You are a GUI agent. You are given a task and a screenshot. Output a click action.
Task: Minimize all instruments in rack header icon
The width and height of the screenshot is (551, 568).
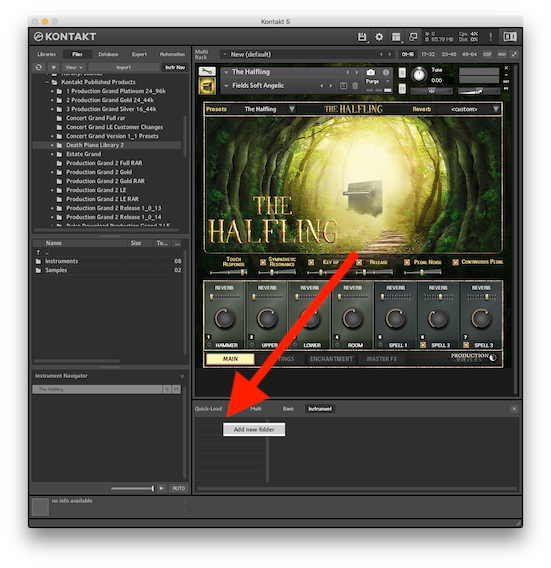pyautogui.click(x=514, y=54)
